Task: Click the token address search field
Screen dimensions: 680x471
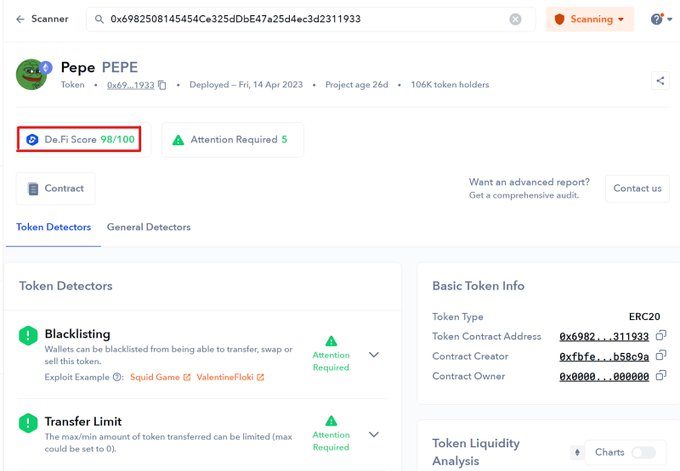Action: pyautogui.click(x=300, y=19)
